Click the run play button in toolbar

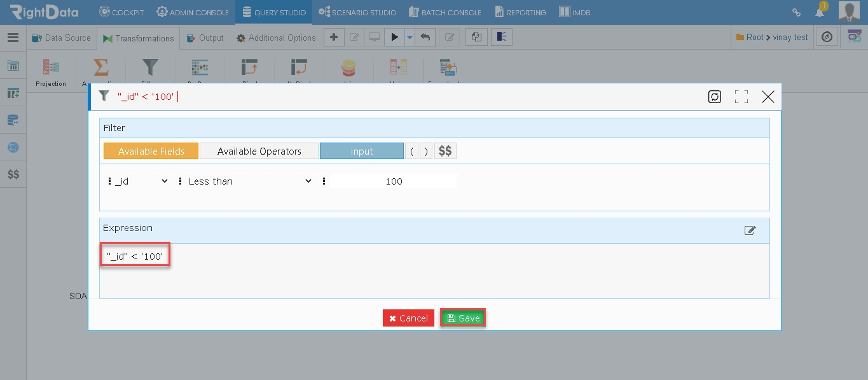click(x=394, y=38)
